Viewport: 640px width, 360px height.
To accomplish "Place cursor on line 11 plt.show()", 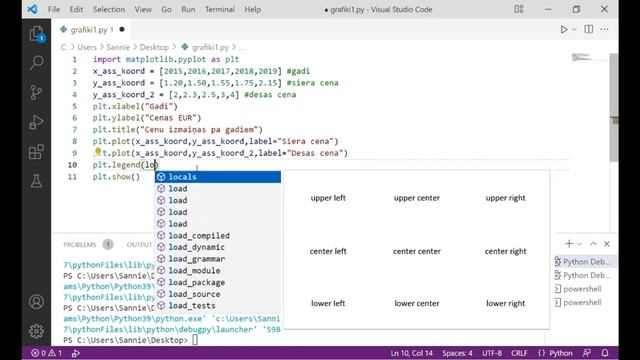I will coord(116,177).
